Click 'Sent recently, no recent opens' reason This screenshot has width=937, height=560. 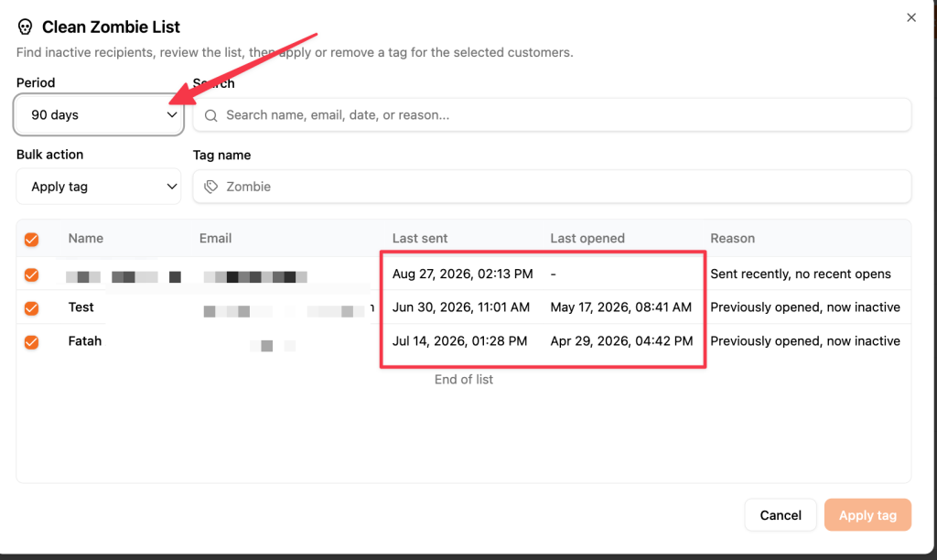[x=801, y=274]
